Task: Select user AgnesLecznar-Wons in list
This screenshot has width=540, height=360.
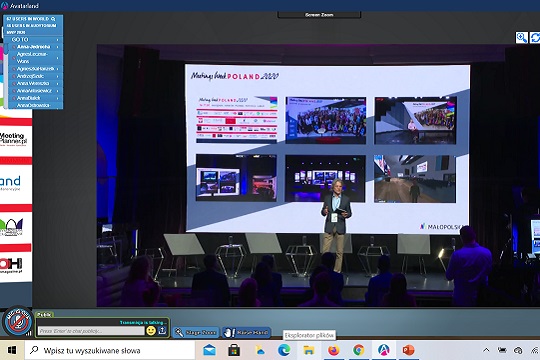Action: [x=32, y=58]
